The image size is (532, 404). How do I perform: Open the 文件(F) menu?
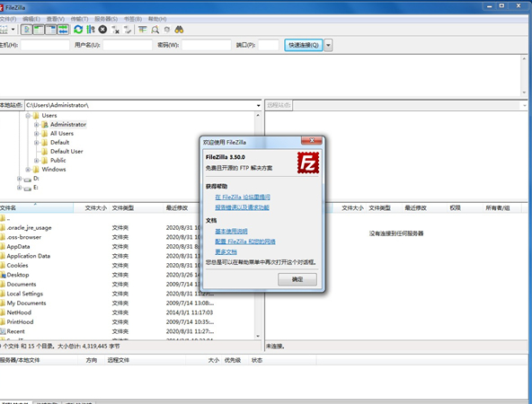[x=8, y=19]
